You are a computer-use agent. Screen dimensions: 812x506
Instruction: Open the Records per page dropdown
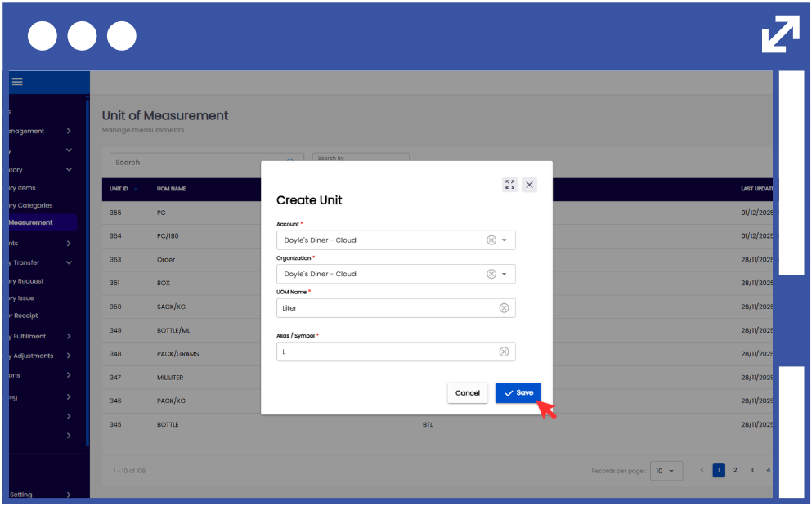666,471
